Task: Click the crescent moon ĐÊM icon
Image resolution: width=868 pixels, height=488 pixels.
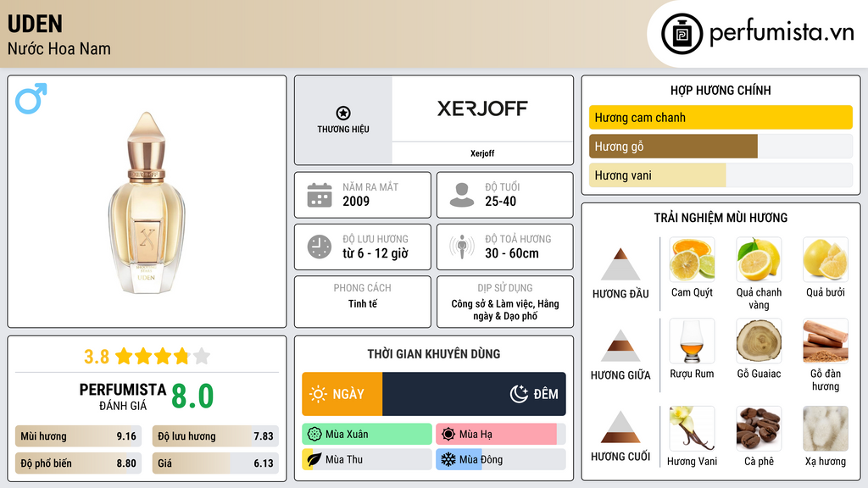Action: [x=519, y=394]
